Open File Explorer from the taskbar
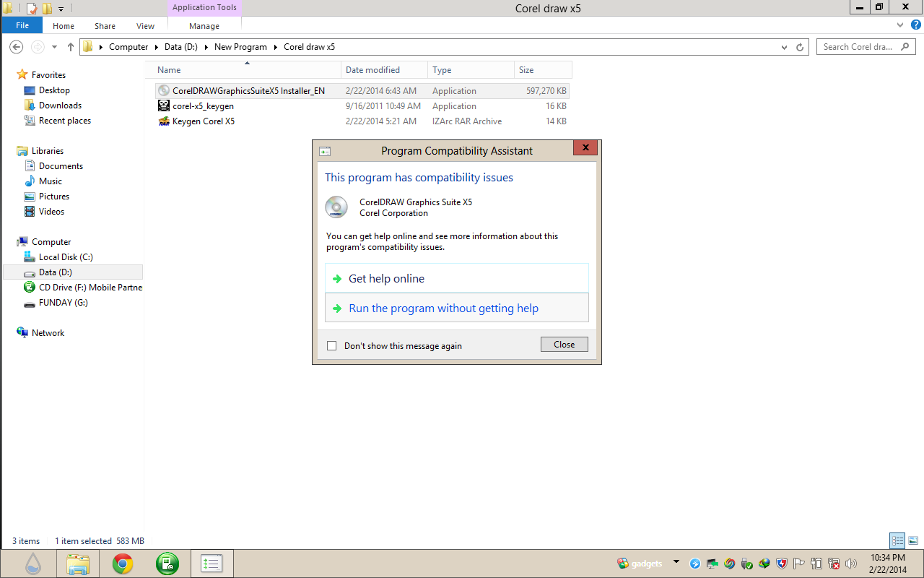924x578 pixels. 78,564
